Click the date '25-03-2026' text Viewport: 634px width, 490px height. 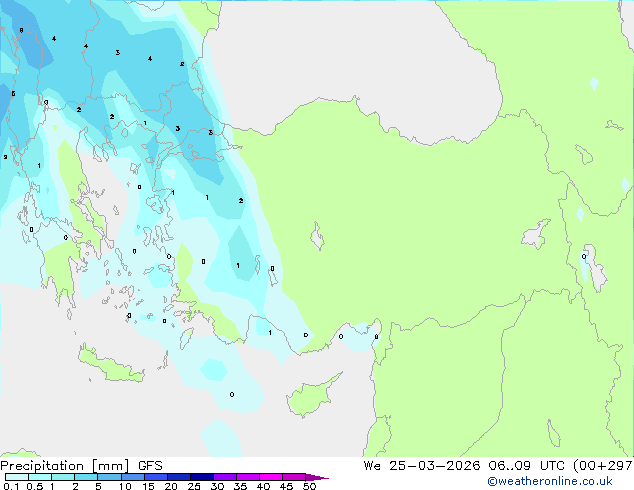pos(435,466)
